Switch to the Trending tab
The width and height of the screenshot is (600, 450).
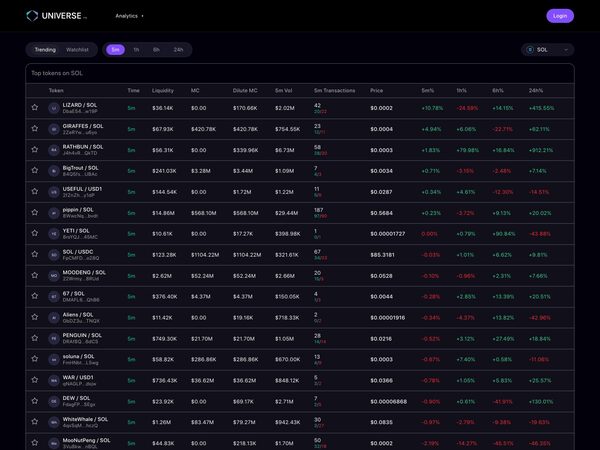point(45,50)
